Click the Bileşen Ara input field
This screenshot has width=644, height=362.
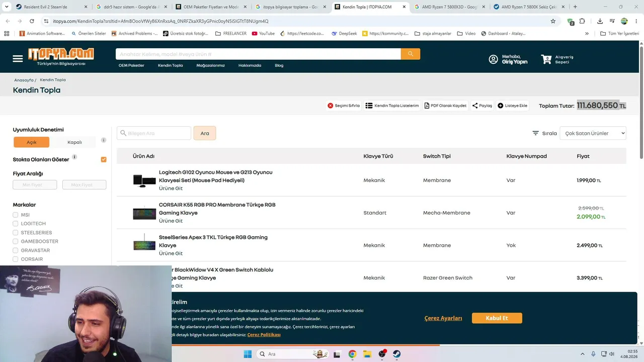click(x=154, y=133)
